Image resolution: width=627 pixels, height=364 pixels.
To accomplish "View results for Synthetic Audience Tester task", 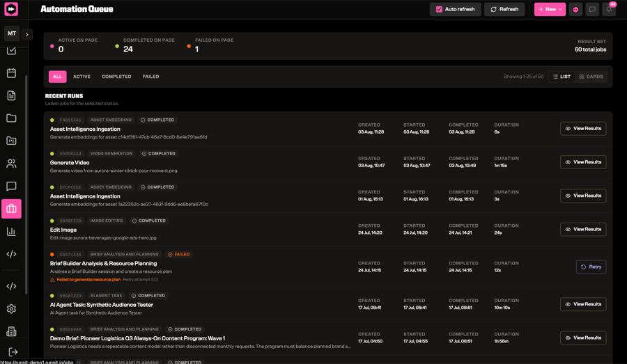I will 583,304.
